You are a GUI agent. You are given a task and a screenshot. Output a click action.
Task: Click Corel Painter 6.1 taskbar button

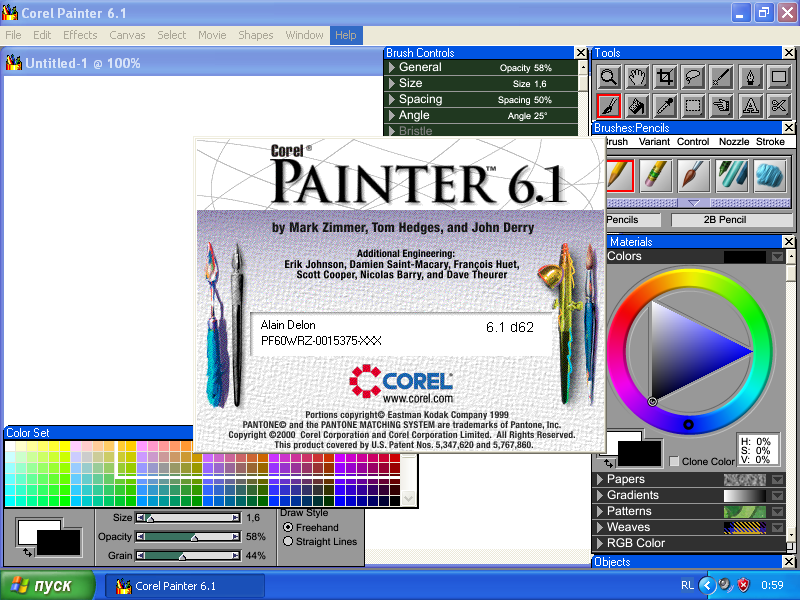(185, 586)
